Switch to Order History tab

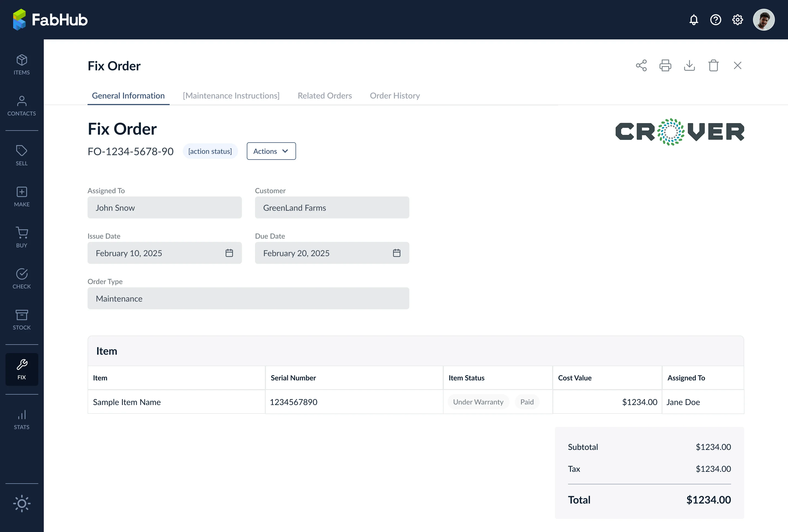pyautogui.click(x=395, y=96)
